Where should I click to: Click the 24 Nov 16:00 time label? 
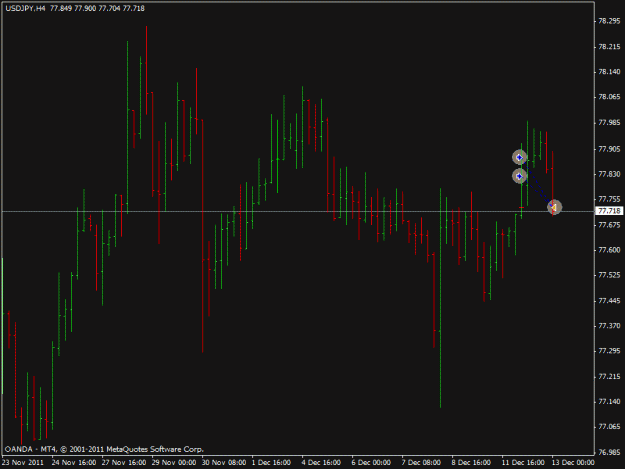74,462
